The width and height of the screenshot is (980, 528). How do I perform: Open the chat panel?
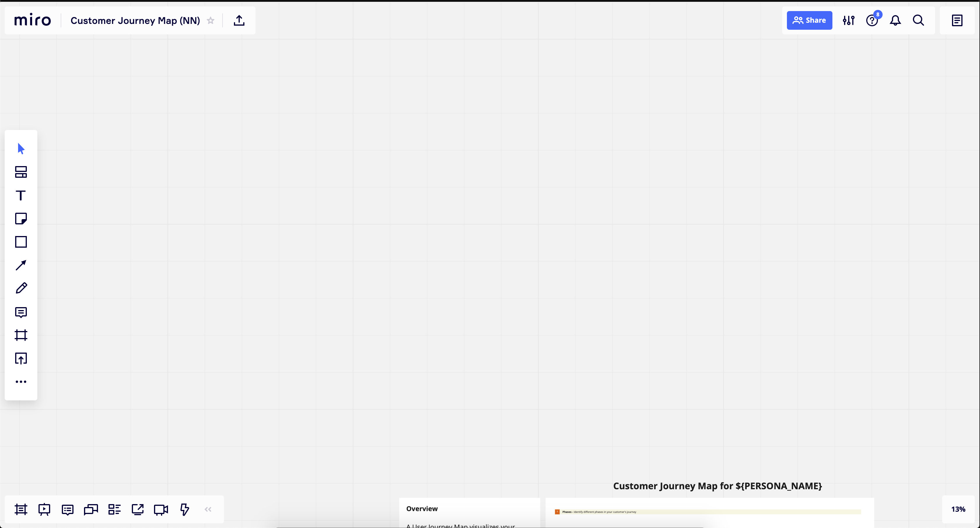tap(91, 509)
